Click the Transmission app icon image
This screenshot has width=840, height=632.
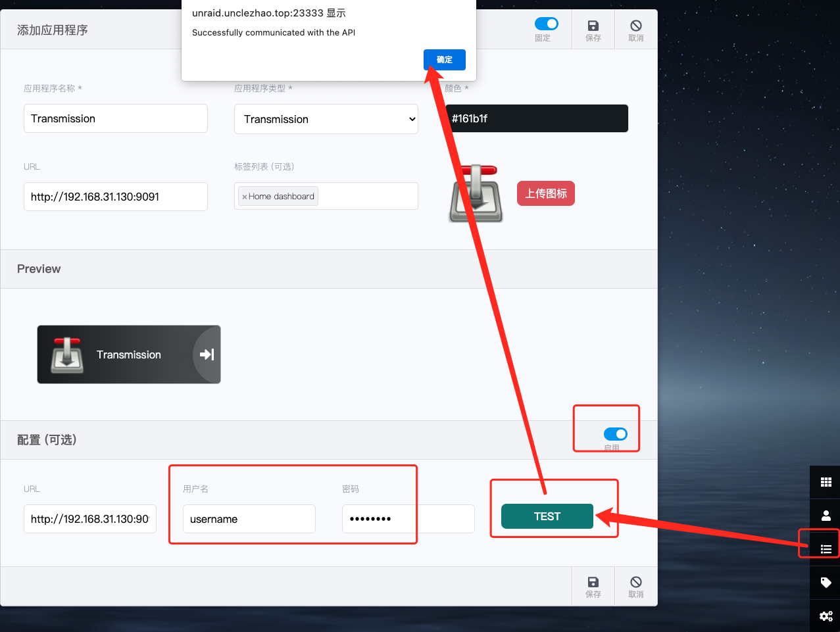point(476,193)
